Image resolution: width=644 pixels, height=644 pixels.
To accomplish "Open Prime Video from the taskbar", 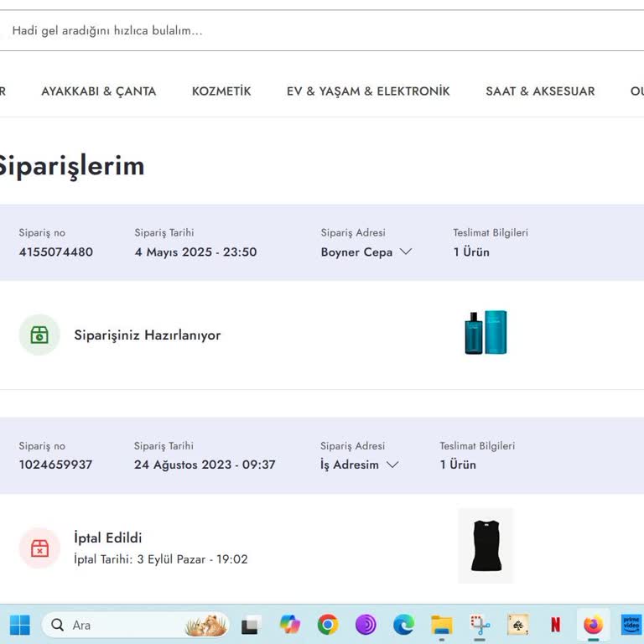I will 631,625.
